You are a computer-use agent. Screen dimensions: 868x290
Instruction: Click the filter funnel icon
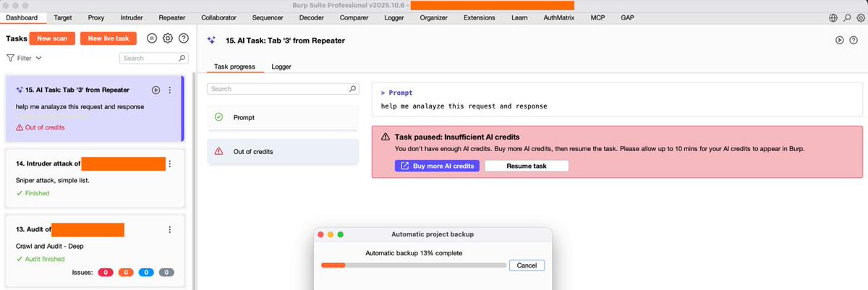[x=11, y=58]
